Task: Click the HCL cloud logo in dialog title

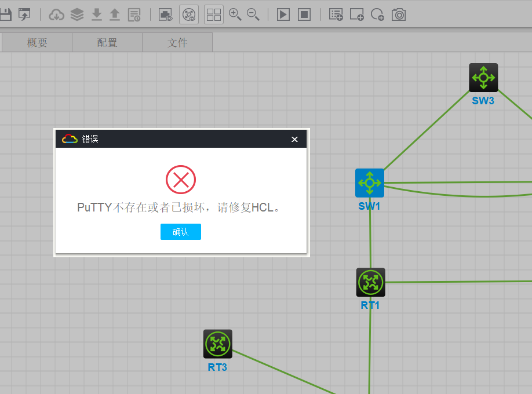Action: 70,139
